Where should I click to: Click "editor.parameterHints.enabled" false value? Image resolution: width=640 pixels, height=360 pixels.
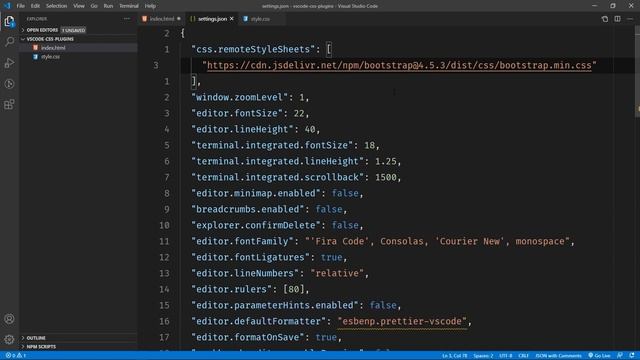[x=383, y=305]
